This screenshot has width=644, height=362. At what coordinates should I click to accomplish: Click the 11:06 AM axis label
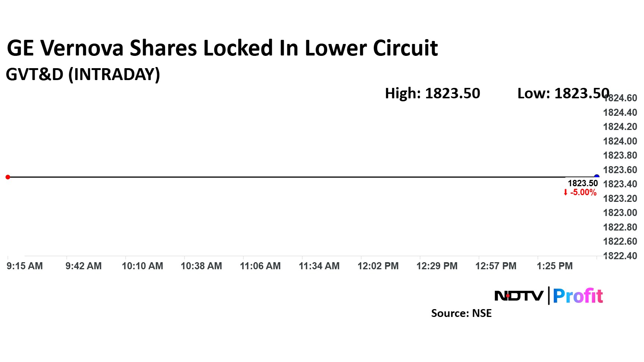click(x=260, y=266)
